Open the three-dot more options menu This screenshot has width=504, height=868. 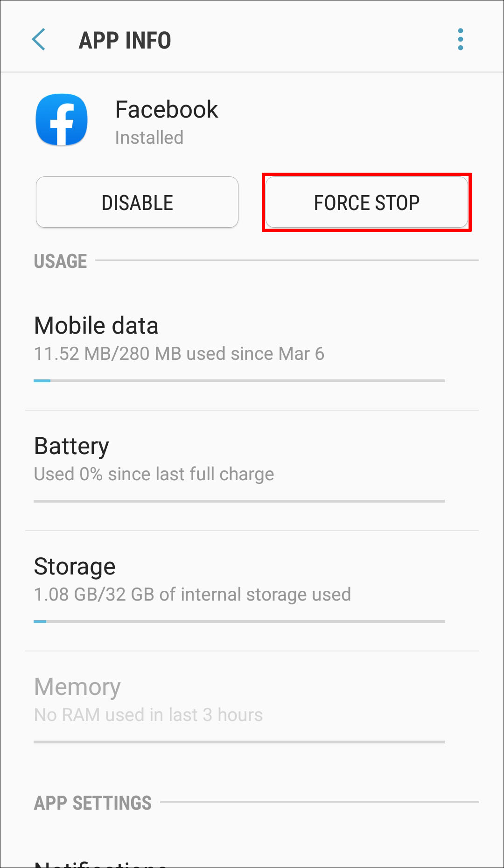point(461,39)
